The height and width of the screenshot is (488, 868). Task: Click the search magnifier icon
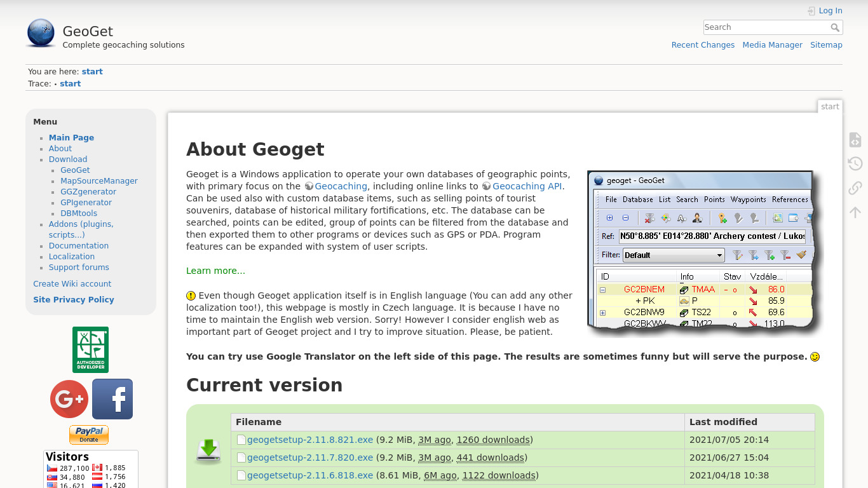coord(836,27)
